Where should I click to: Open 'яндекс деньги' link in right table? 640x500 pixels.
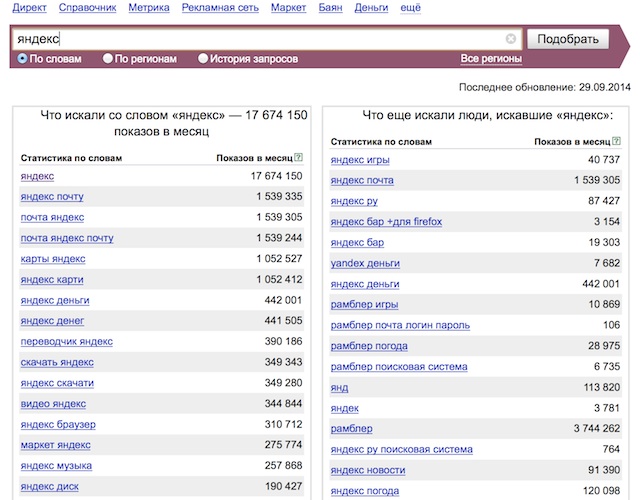[x=365, y=284]
